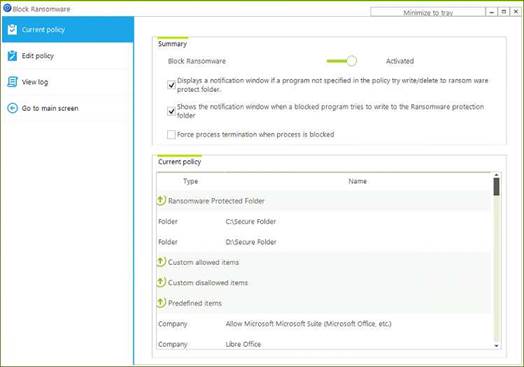Click the back arrow icon for main screen
The width and height of the screenshot is (524, 367).
coord(12,108)
